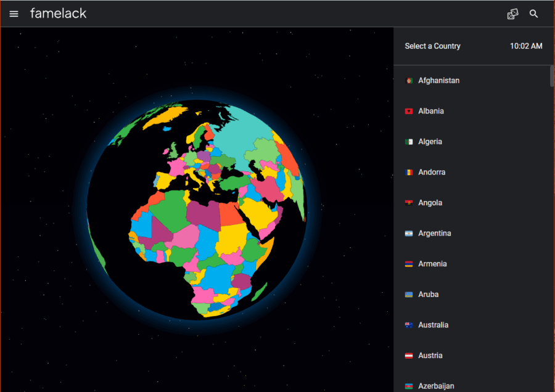
Task: Pick Austria from the country list
Action: pyautogui.click(x=430, y=356)
